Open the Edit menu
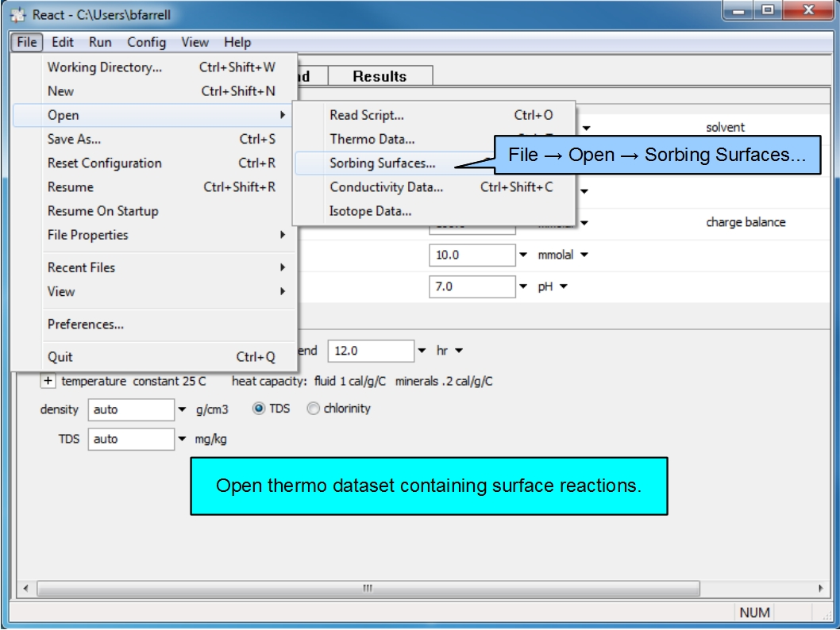This screenshot has height=630, width=840. tap(63, 42)
